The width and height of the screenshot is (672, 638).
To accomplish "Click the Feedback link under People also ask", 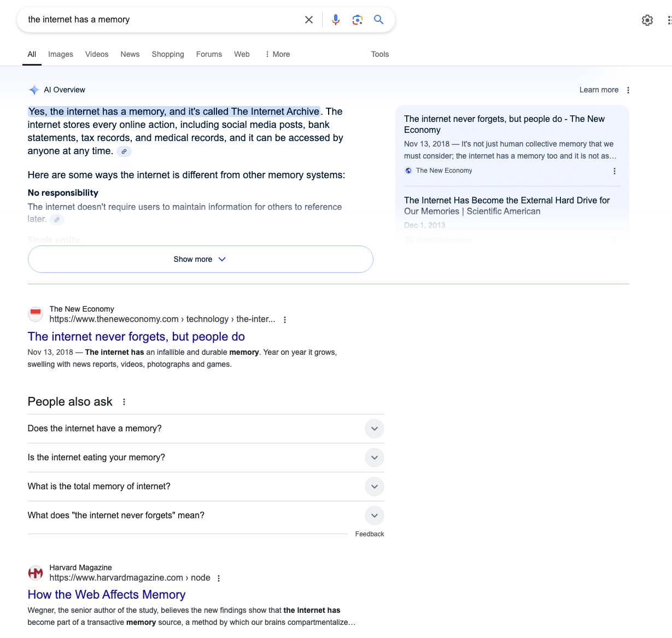I will tap(370, 534).
